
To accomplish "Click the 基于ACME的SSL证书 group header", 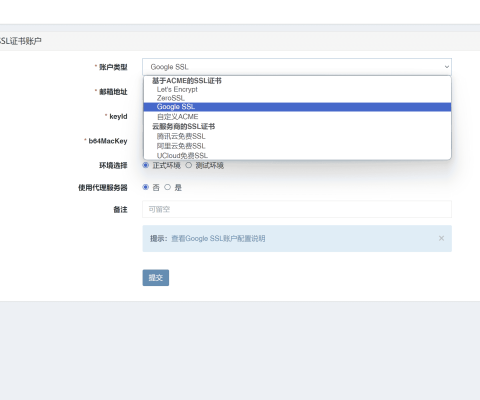I will (187, 81).
